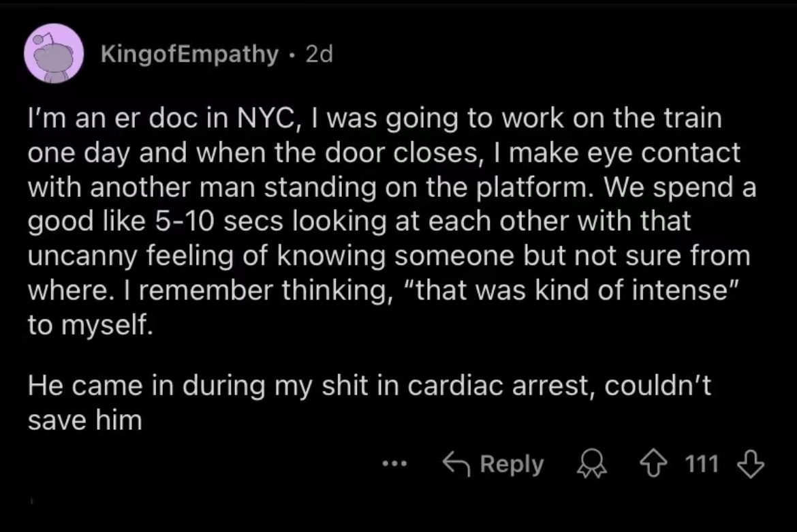Screen dimensions: 797x532
Task: Open KingofEmpathy's avatar profile picture
Action: (x=54, y=54)
